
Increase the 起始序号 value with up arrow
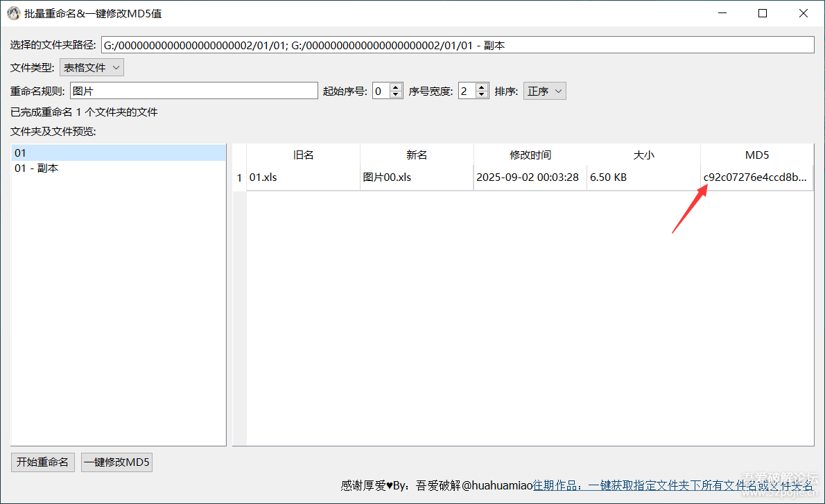pyautogui.click(x=396, y=87)
